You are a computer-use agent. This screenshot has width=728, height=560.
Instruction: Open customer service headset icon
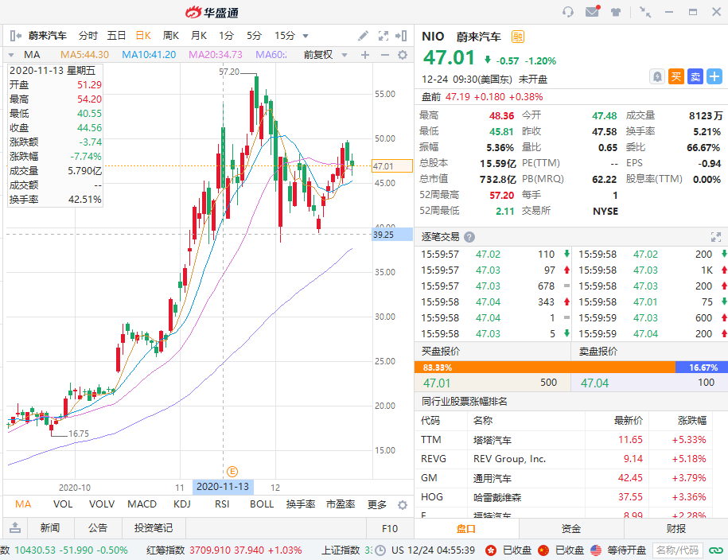point(568,12)
